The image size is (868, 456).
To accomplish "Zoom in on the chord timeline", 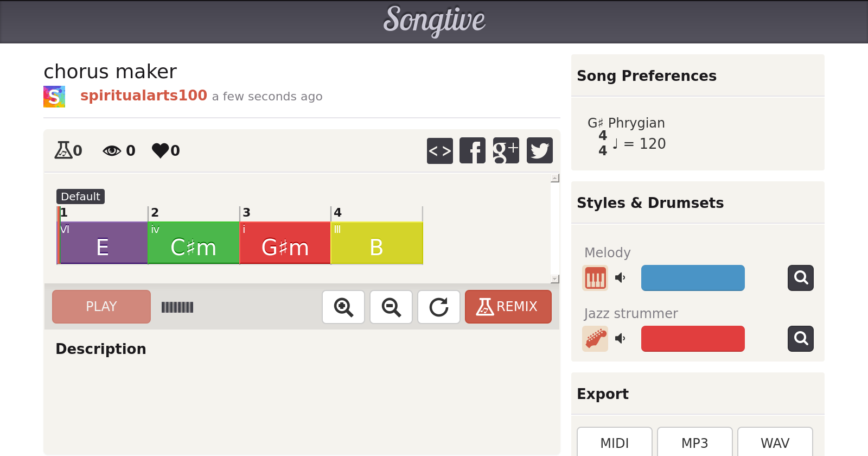I will pos(343,307).
